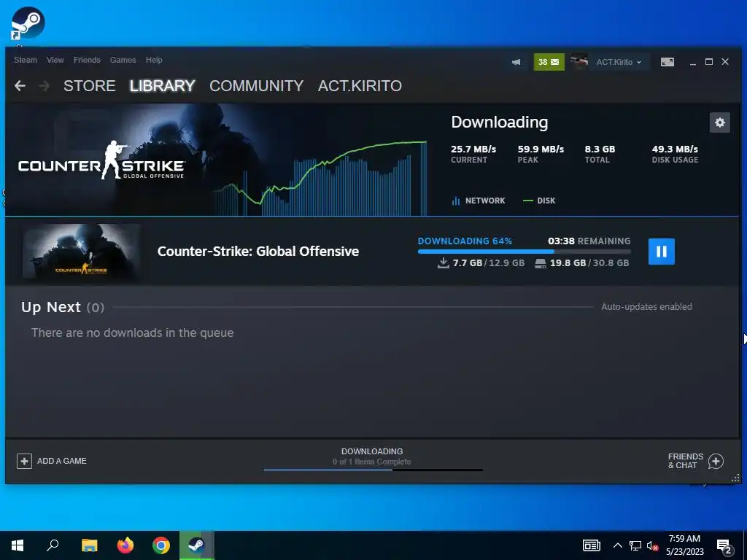Click the DISK graph legend
The width and height of the screenshot is (747, 560).
(x=539, y=201)
